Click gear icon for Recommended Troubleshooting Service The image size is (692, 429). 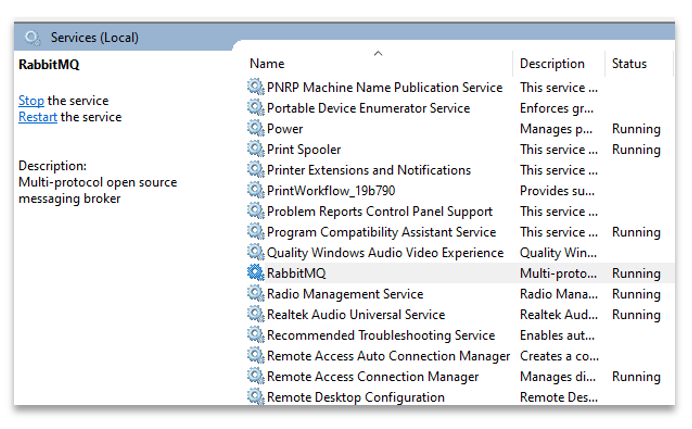click(256, 335)
